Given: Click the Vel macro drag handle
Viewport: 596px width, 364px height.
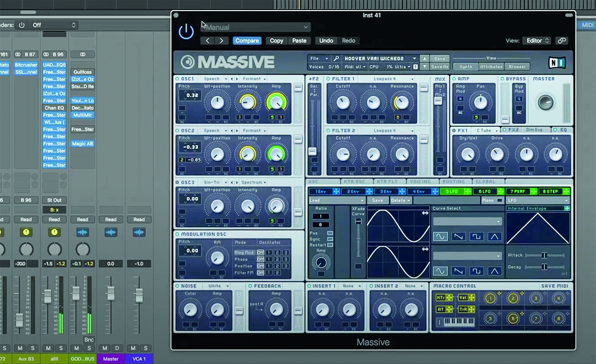Looking at the screenshot, I should point(472,297).
